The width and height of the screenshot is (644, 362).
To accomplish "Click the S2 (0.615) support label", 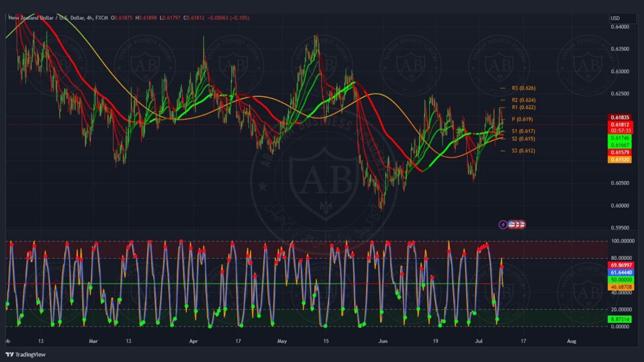I will [x=523, y=139].
